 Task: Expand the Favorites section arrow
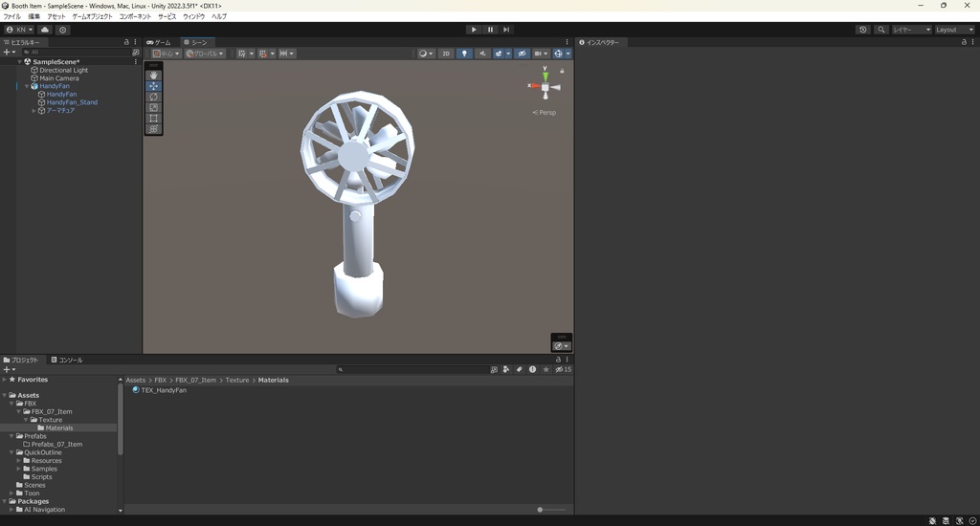pos(5,379)
